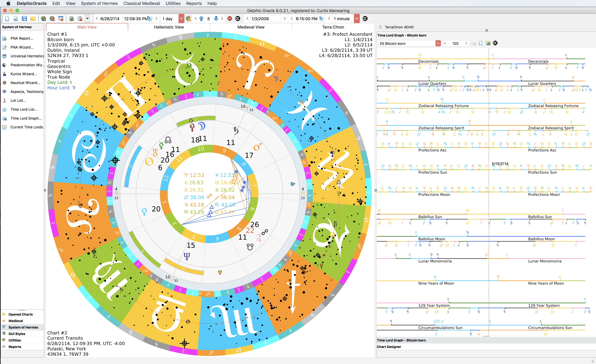Open the Time Lord List sidebar item
The width and height of the screenshot is (596, 364).
[x=24, y=109]
